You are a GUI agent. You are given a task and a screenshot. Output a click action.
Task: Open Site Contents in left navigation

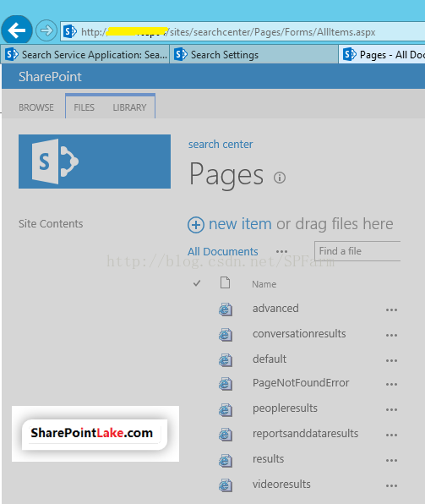(x=51, y=224)
